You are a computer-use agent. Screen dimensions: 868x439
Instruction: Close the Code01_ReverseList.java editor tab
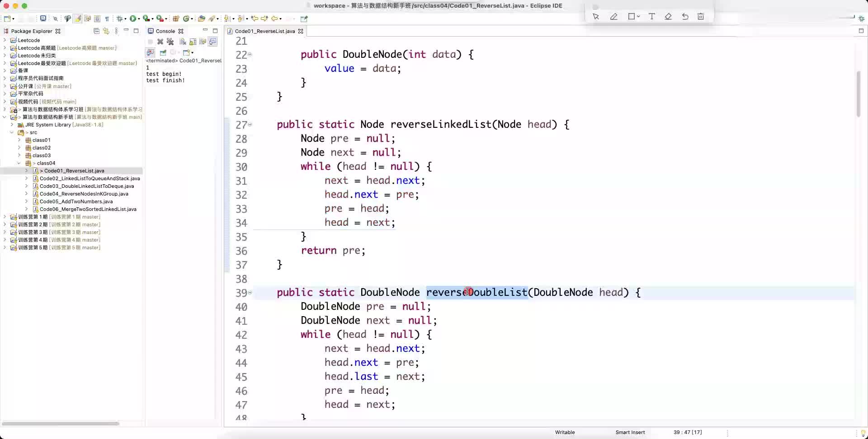300,31
